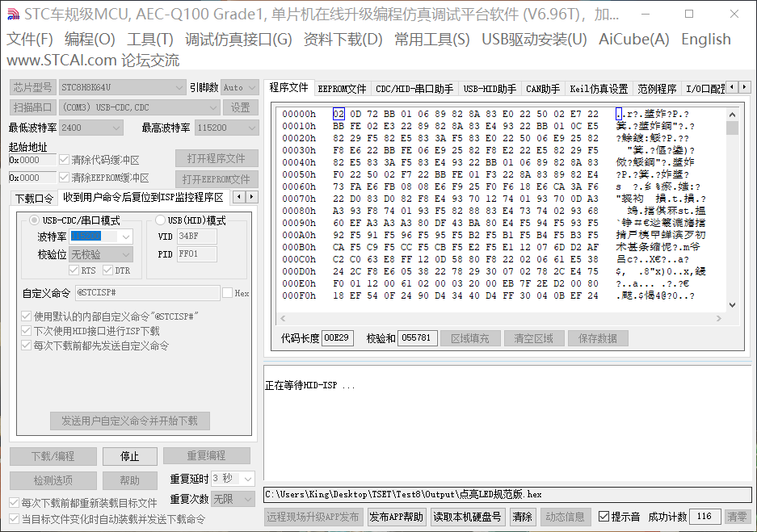Image resolution: width=757 pixels, height=532 pixels.
Task: Click 扫描串口 button
Action: (33, 107)
